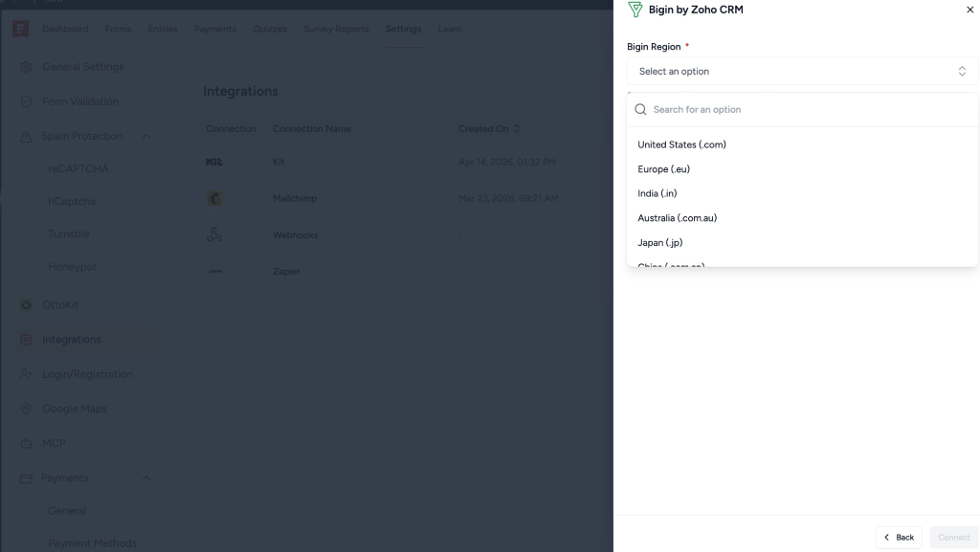Click the Back button
Screen dimensions: 980x552
899,537
